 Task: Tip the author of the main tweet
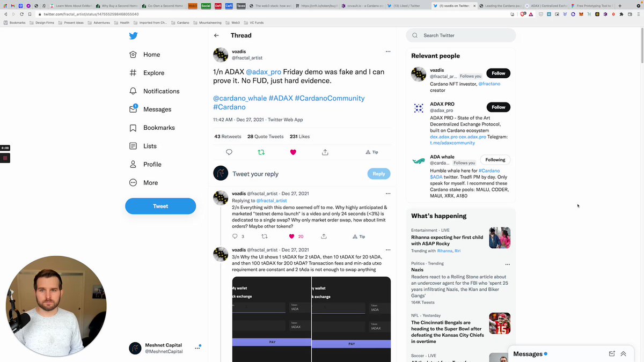click(372, 152)
